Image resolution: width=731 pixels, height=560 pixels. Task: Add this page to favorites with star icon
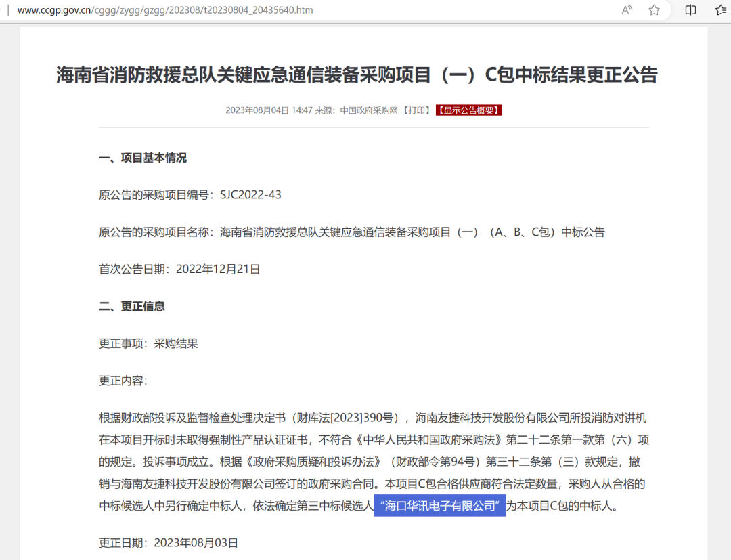[654, 9]
